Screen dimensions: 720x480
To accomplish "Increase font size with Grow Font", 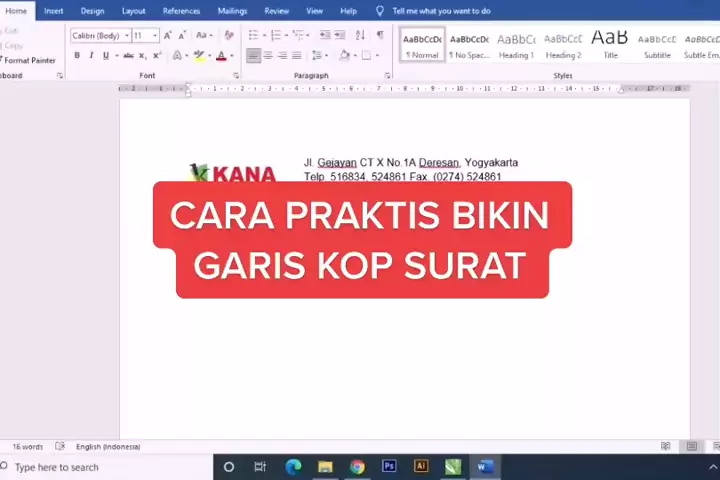I will [167, 36].
